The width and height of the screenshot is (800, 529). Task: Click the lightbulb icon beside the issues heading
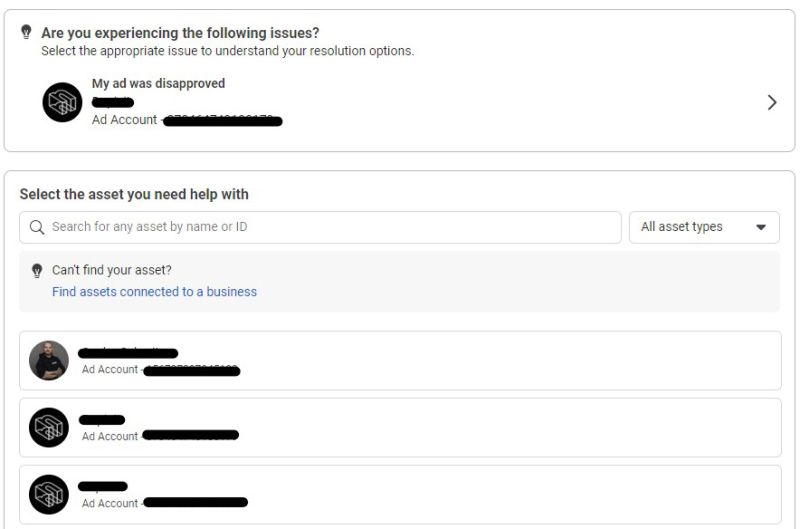click(x=26, y=32)
